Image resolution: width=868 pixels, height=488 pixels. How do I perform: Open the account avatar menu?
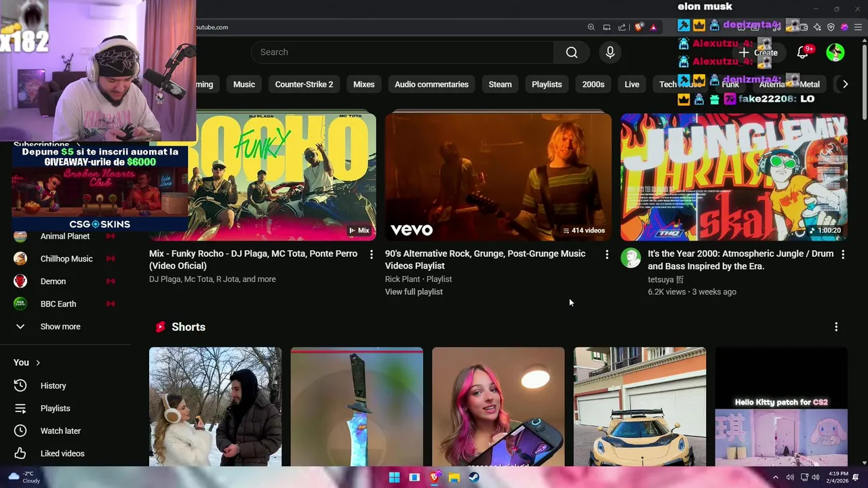[x=835, y=52]
